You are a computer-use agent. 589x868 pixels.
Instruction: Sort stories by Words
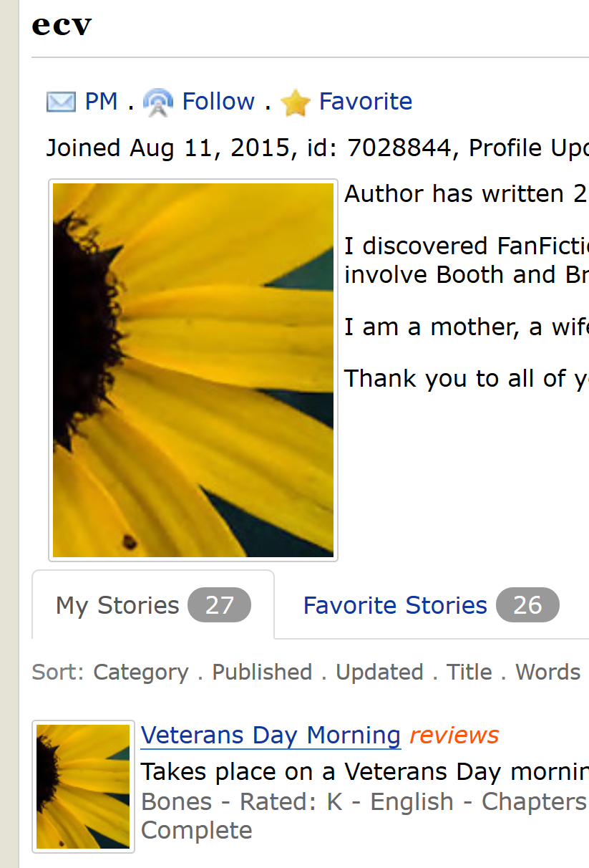pos(547,672)
